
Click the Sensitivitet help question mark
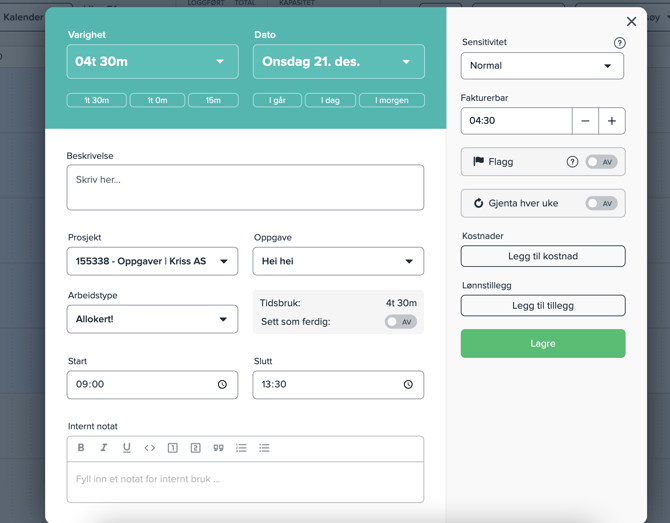(619, 43)
